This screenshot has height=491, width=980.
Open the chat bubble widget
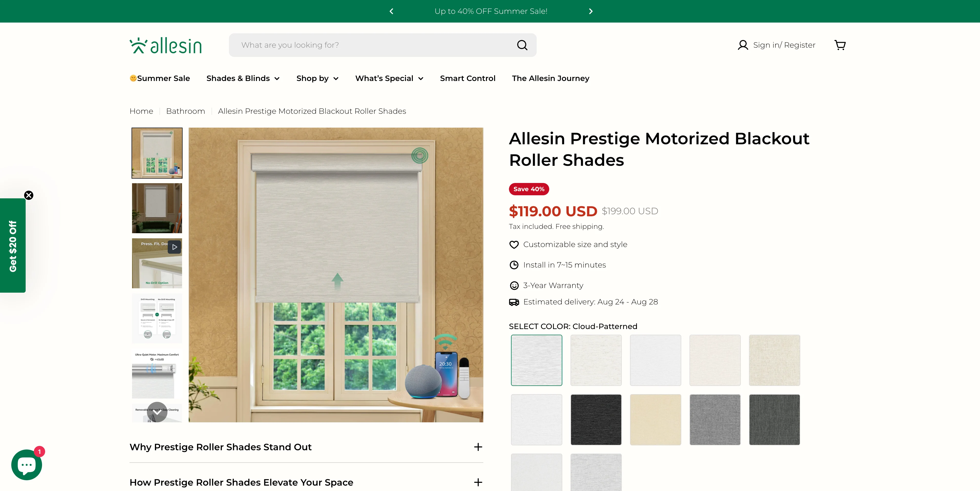pos(26,465)
